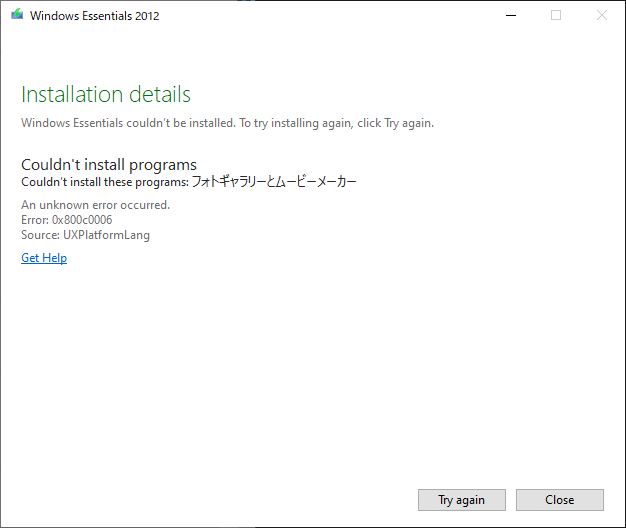626x528 pixels.
Task: Close the installer with Close button
Action: tap(560, 500)
